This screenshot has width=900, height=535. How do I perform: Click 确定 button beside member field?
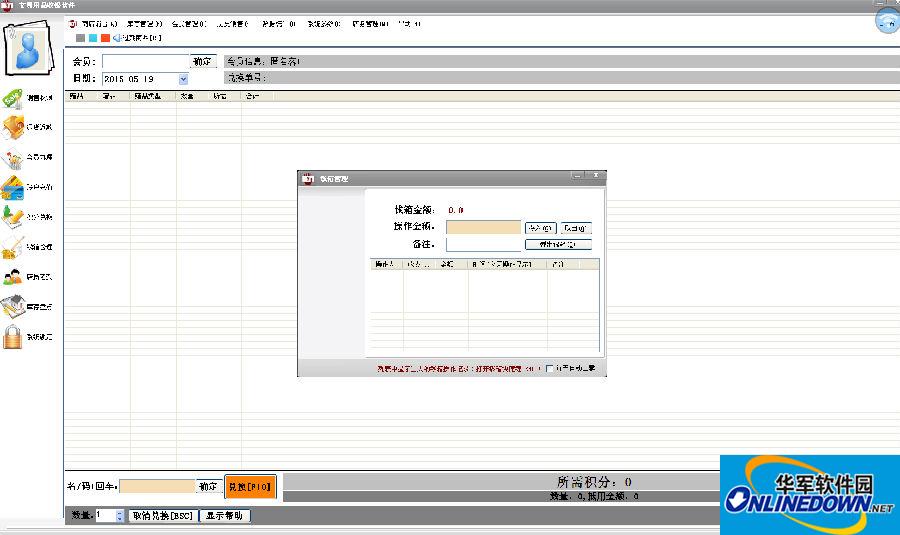tap(203, 61)
